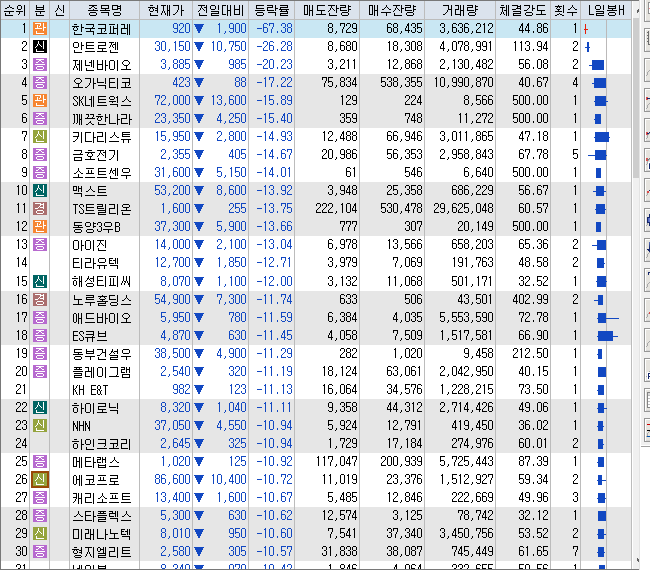Select stock name 소프트센우
Screen dimensions: 650x570
(x=102, y=173)
